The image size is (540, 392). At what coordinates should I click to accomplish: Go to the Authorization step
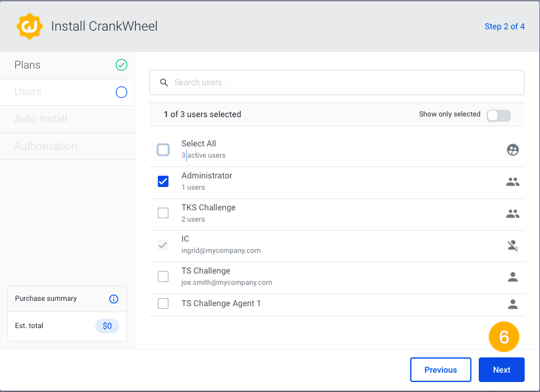pos(67,146)
